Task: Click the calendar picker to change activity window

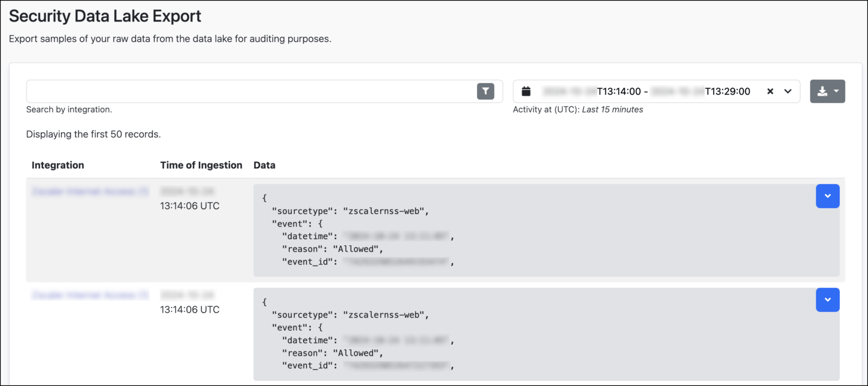Action: [x=526, y=90]
